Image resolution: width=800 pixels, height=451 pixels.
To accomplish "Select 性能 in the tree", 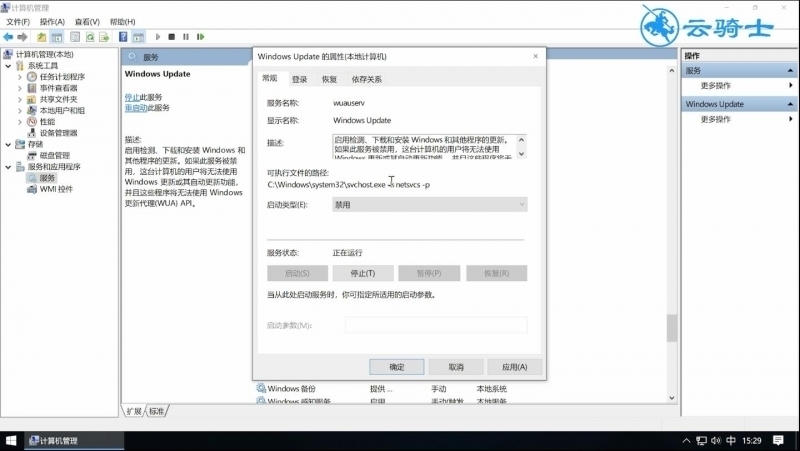I will [47, 121].
